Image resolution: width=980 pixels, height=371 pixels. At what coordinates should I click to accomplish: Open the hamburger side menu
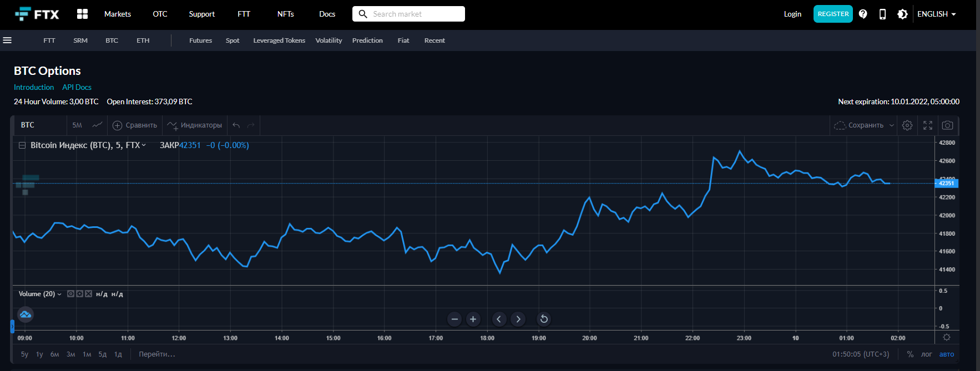(x=7, y=40)
